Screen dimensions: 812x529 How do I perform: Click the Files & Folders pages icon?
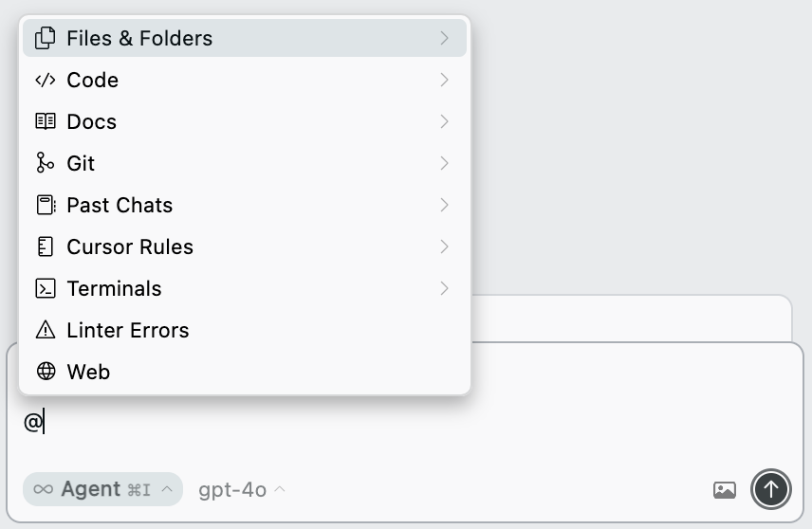click(x=45, y=39)
